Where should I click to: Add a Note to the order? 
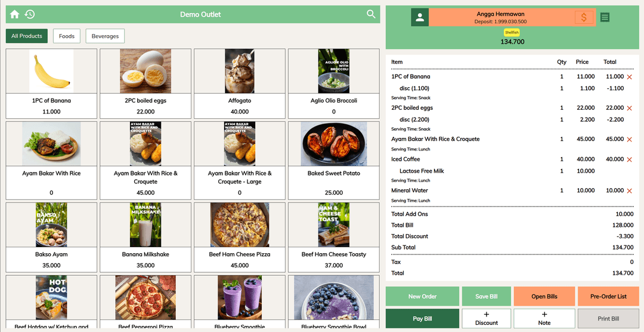544,318
